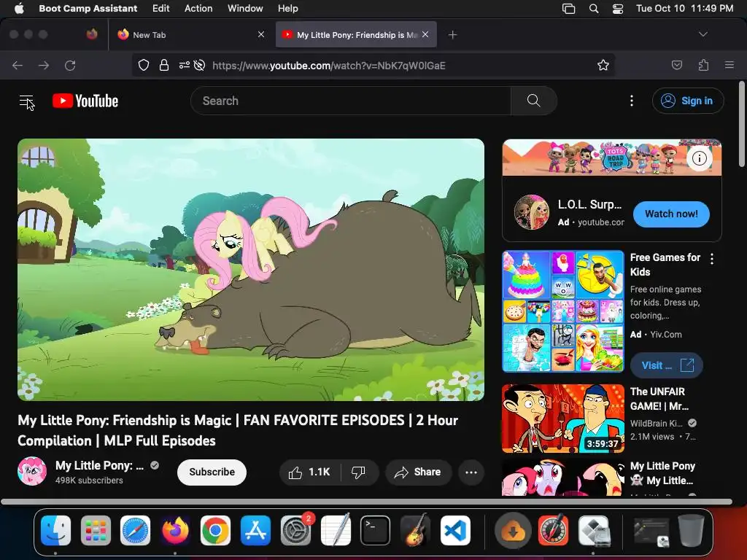Click the date and time in menu bar
Image resolution: width=747 pixels, height=560 pixels.
coord(684,9)
